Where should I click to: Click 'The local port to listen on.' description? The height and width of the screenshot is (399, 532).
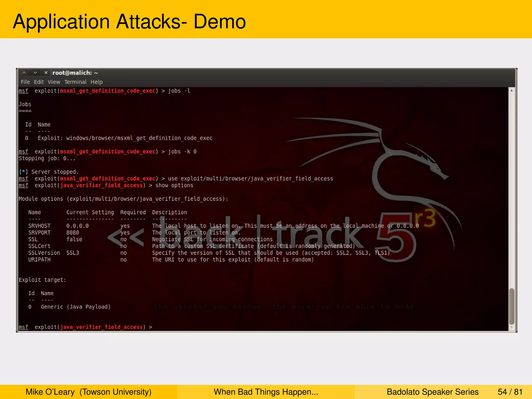(196, 232)
